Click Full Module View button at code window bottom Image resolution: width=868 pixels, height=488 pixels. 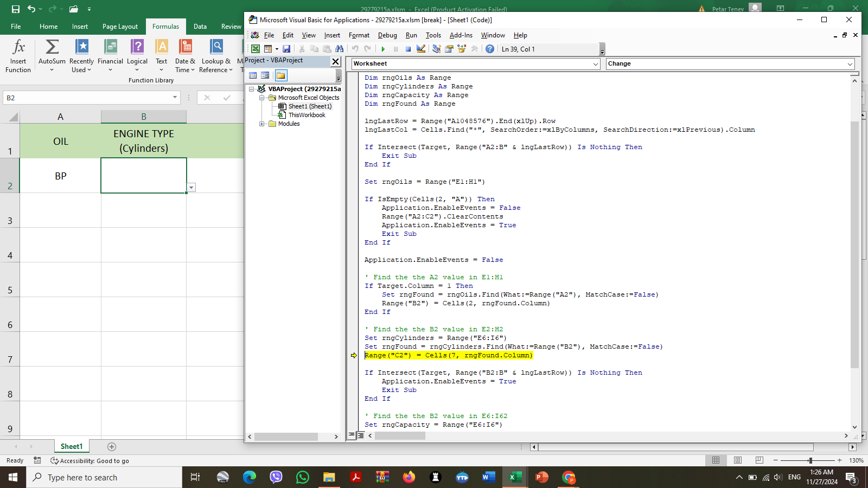coord(360,435)
